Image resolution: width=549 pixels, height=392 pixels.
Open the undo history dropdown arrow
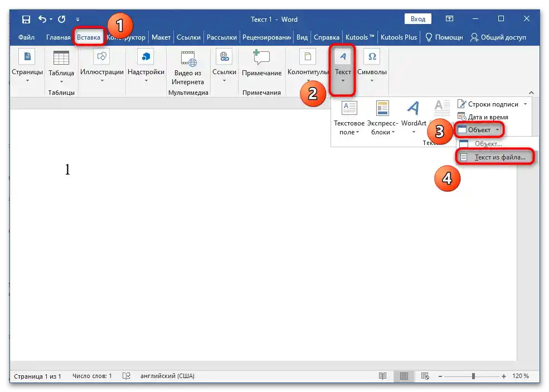coord(51,20)
